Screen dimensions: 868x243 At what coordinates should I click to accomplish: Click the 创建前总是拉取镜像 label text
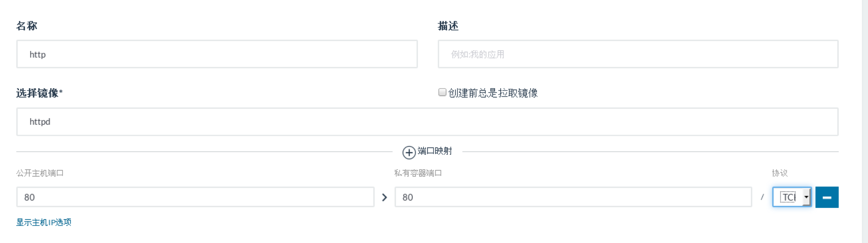(x=493, y=93)
